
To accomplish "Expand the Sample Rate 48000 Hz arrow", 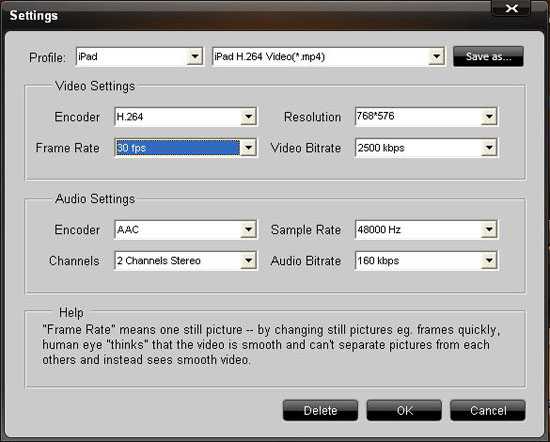I will pos(489,230).
